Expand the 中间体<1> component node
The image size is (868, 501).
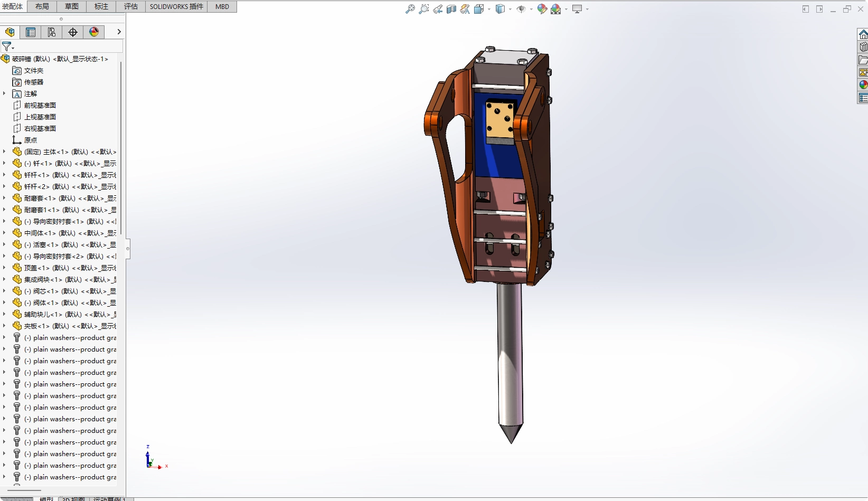[x=4, y=233]
